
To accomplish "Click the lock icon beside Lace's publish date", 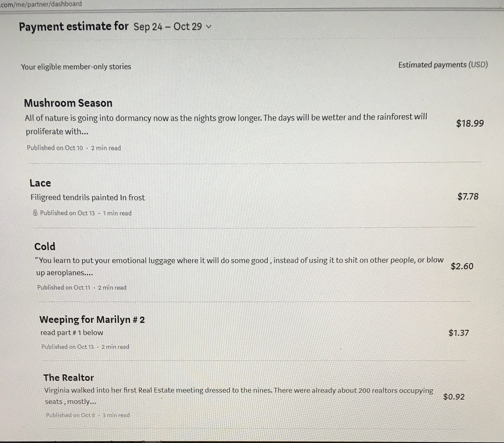I will click(x=35, y=213).
